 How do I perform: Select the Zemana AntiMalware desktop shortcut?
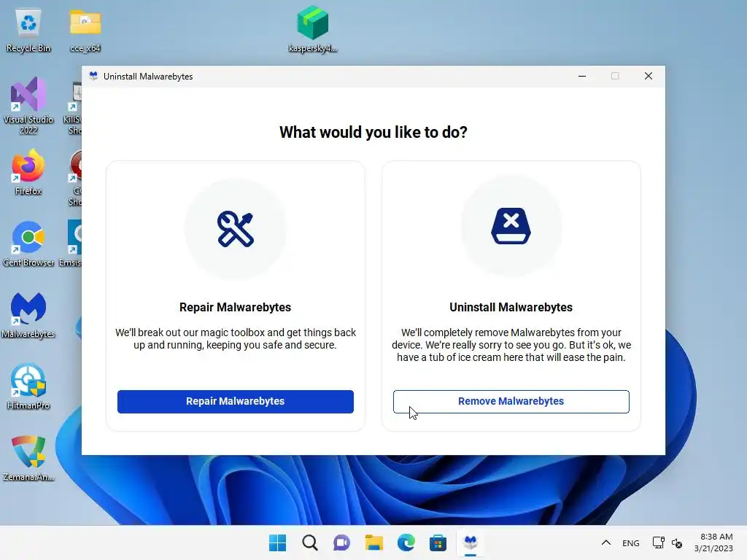pos(28,458)
